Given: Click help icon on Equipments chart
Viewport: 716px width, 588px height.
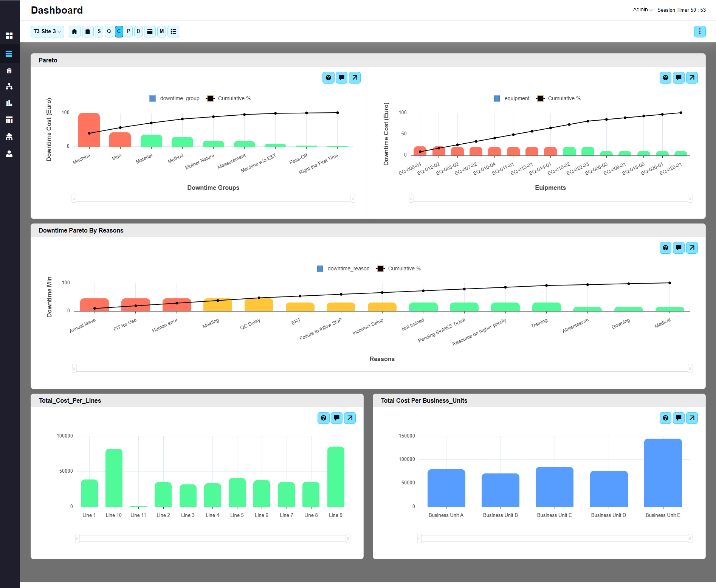Looking at the screenshot, I should 666,78.
